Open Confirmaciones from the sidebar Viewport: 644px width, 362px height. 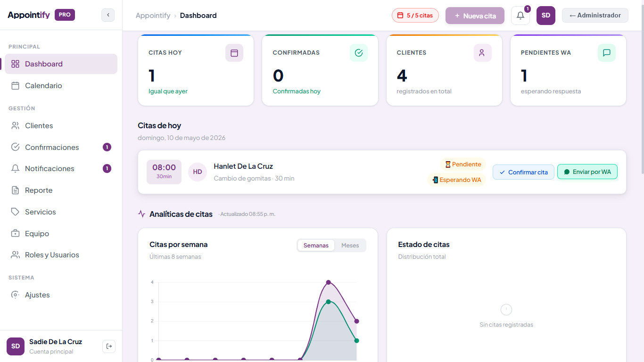pyautogui.click(x=61, y=147)
